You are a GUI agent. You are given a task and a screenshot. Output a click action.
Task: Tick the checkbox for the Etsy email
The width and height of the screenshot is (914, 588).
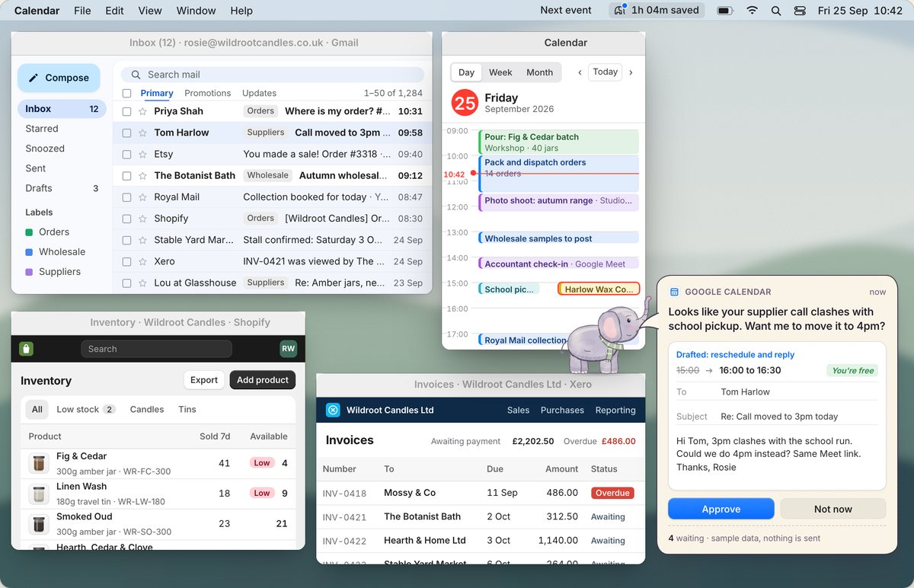126,154
